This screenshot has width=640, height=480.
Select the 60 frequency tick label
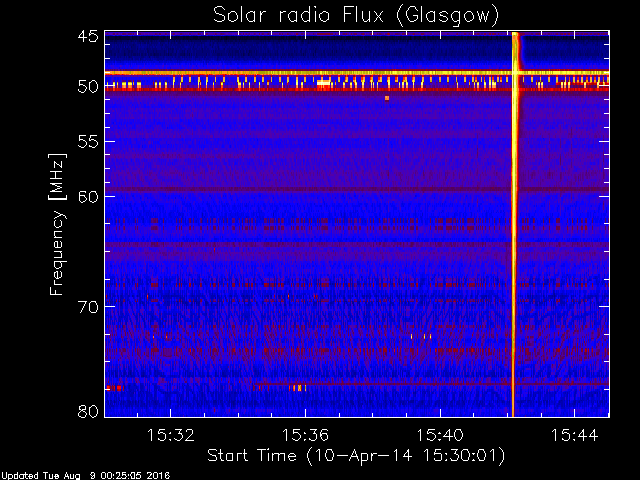(x=88, y=197)
